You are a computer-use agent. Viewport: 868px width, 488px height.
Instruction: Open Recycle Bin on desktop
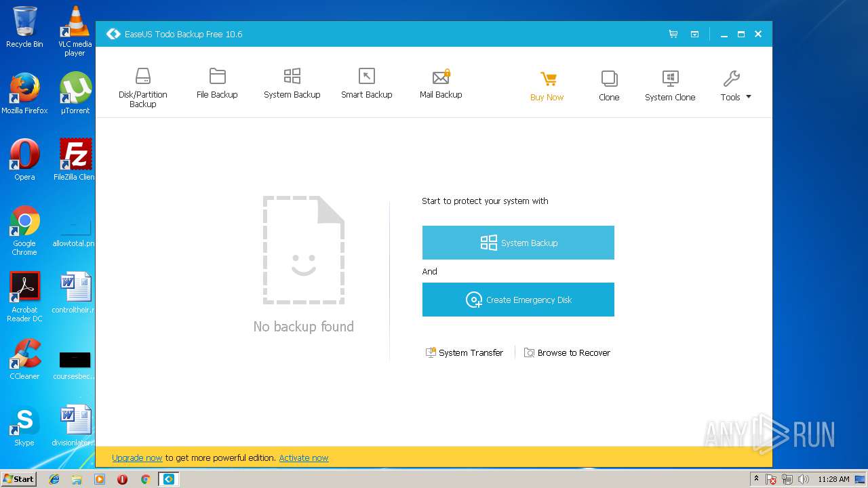(x=24, y=27)
